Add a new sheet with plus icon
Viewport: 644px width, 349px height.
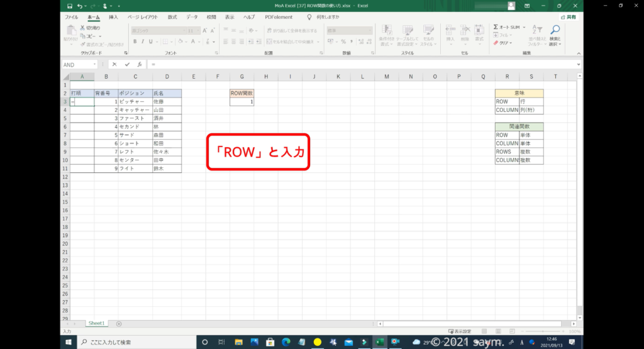pos(119,323)
